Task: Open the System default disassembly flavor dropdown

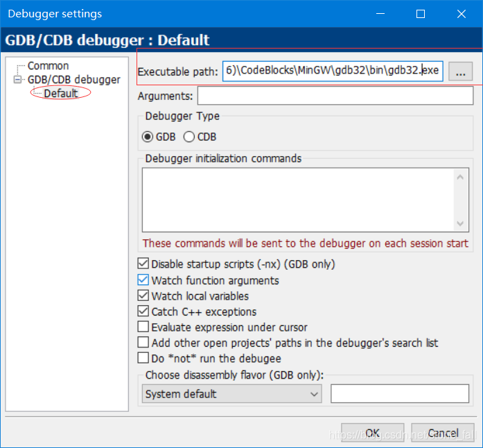Action: [232, 394]
